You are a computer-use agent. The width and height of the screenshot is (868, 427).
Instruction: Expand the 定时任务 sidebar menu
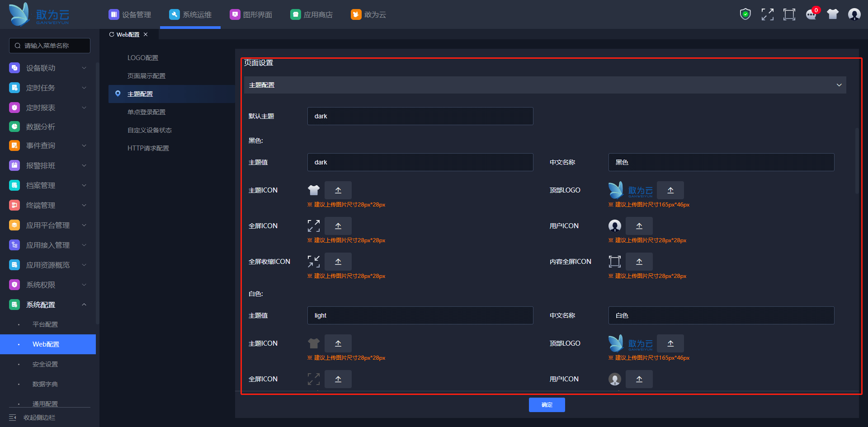(48, 88)
